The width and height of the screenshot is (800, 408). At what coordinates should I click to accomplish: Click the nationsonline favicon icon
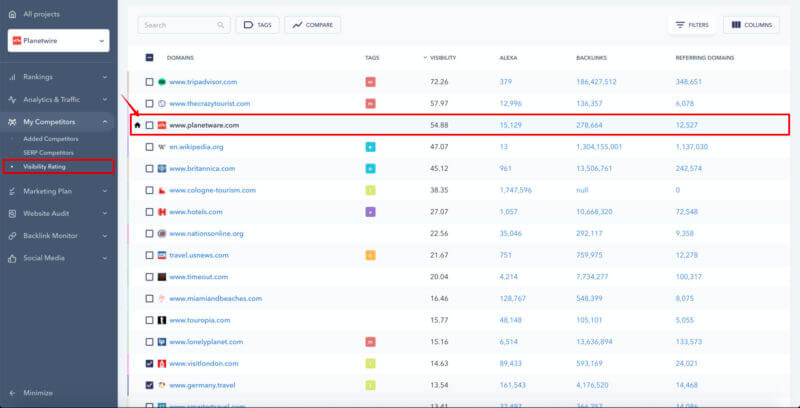point(162,234)
